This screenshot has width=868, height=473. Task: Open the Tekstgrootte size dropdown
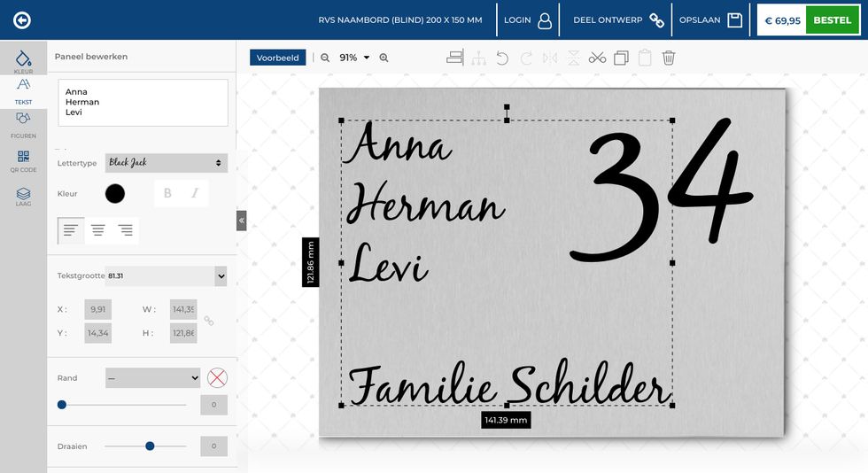(166, 276)
